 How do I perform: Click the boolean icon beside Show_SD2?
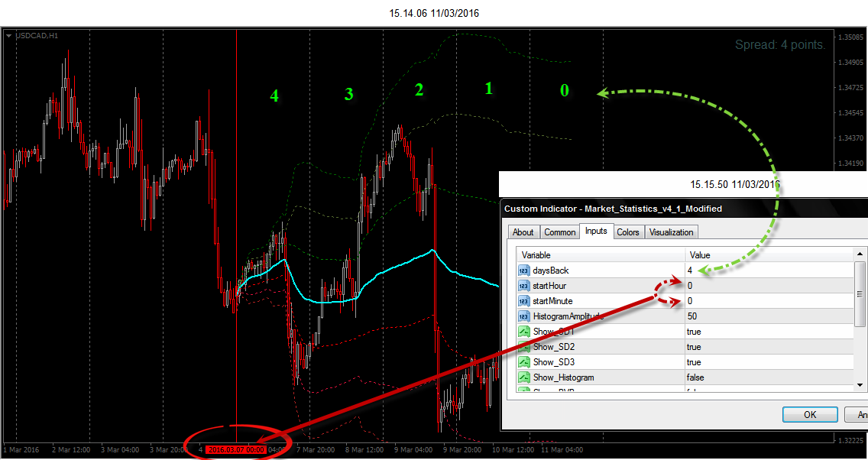coord(523,347)
